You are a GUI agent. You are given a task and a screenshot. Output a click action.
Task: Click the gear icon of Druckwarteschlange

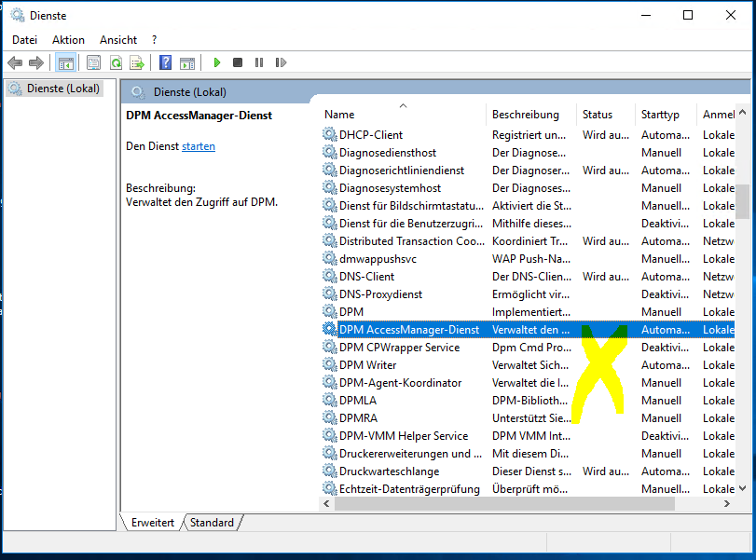tap(330, 471)
